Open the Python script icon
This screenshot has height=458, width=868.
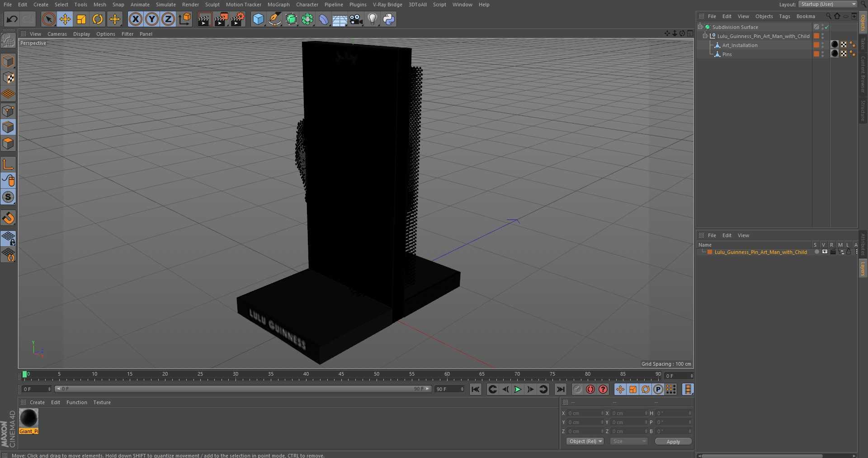389,19
